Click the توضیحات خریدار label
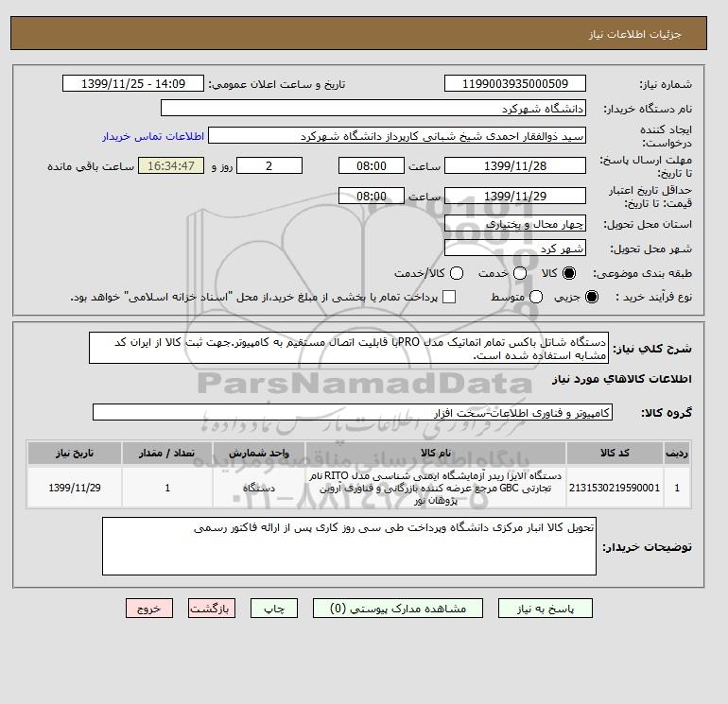The height and width of the screenshot is (704, 728). tap(648, 547)
